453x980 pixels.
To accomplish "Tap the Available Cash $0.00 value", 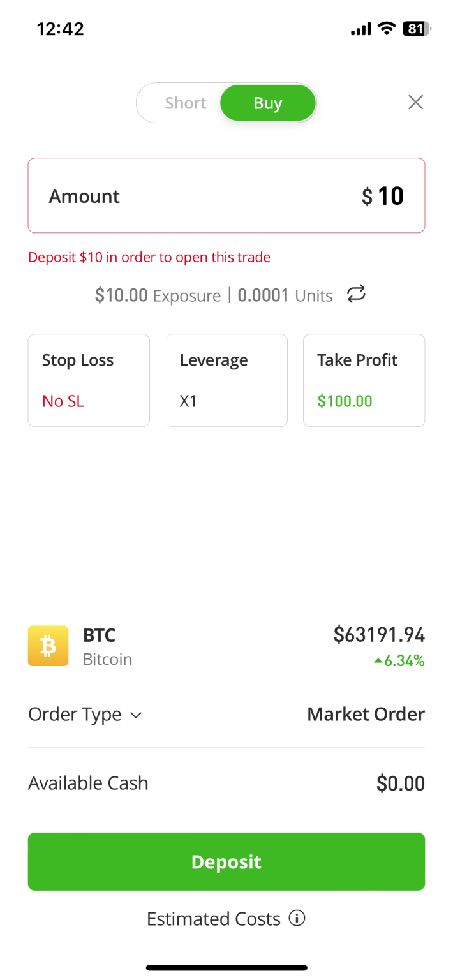I will coord(400,783).
